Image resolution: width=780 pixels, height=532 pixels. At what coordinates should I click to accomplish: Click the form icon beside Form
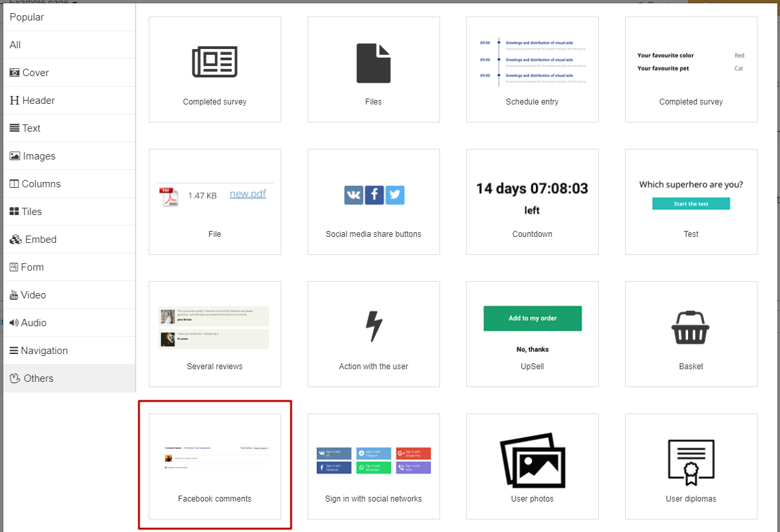[14, 267]
